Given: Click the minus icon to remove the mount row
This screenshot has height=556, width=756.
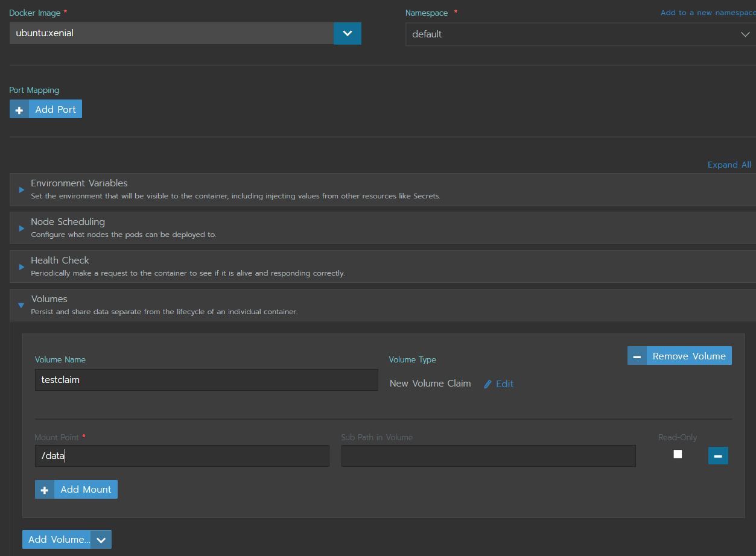Looking at the screenshot, I should point(718,455).
